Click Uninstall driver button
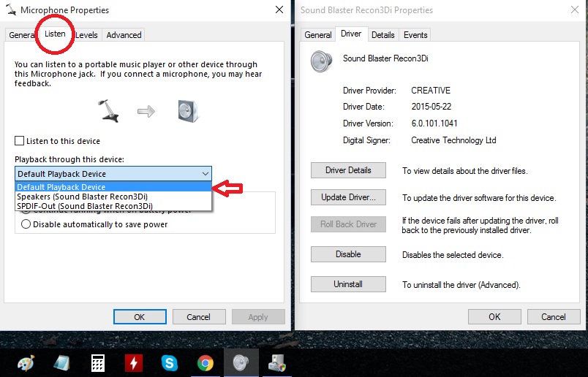 click(x=348, y=284)
